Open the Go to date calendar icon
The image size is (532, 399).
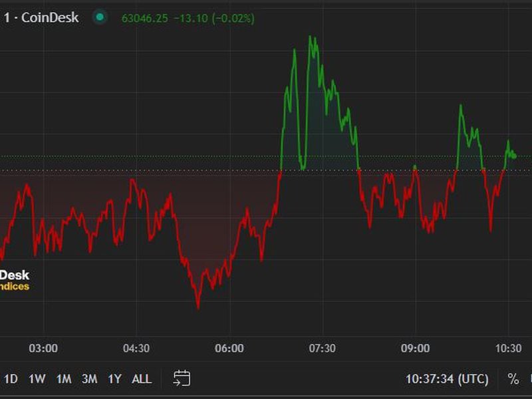(x=182, y=379)
